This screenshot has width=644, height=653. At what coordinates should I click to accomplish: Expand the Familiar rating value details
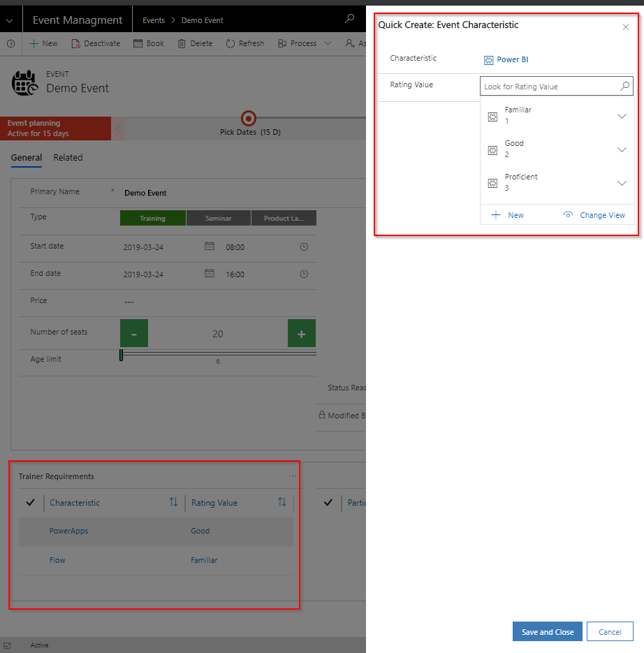tap(622, 116)
